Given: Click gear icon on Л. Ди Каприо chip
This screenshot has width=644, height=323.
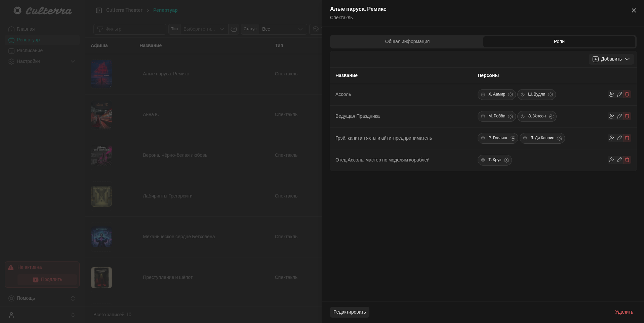Looking at the screenshot, I should [x=560, y=138].
